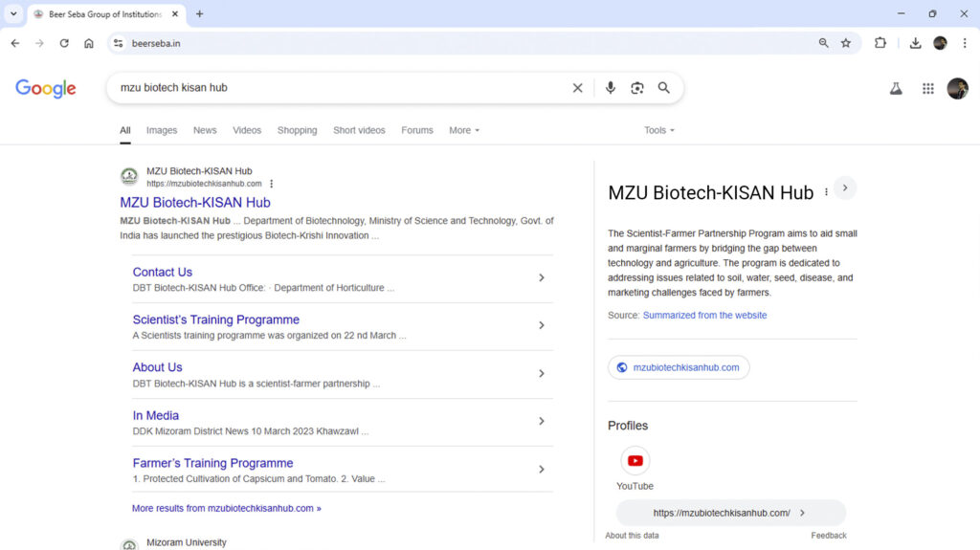Switch to the Shopping tab

[297, 130]
